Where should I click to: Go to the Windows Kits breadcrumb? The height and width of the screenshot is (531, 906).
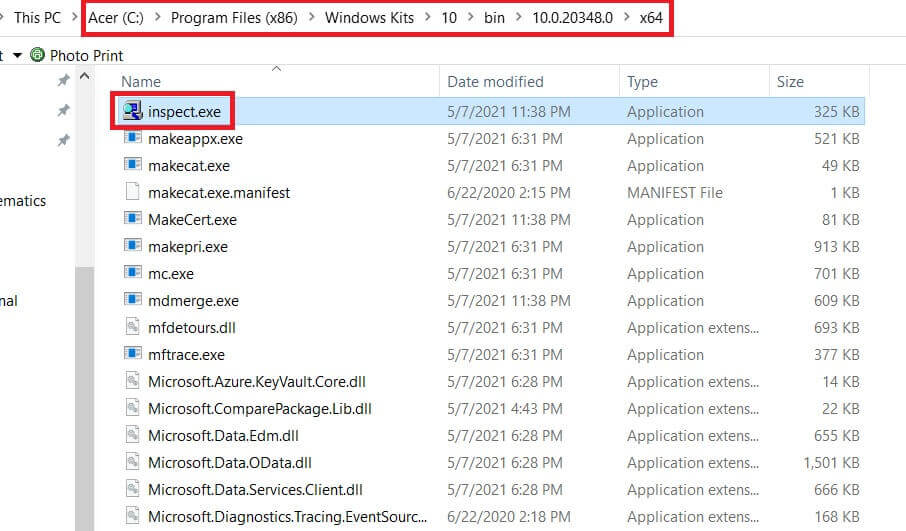click(x=369, y=18)
